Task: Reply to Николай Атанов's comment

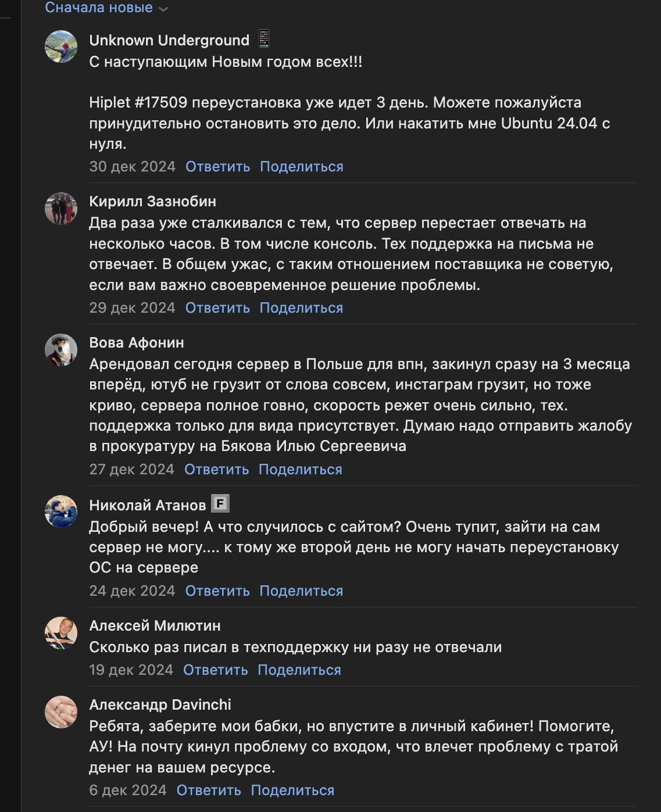Action: [217, 591]
